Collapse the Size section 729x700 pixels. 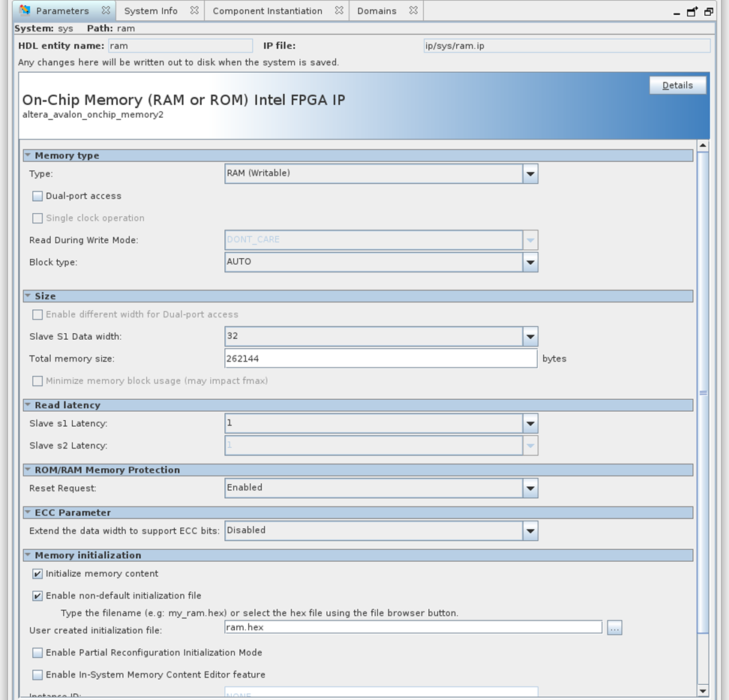click(x=28, y=296)
